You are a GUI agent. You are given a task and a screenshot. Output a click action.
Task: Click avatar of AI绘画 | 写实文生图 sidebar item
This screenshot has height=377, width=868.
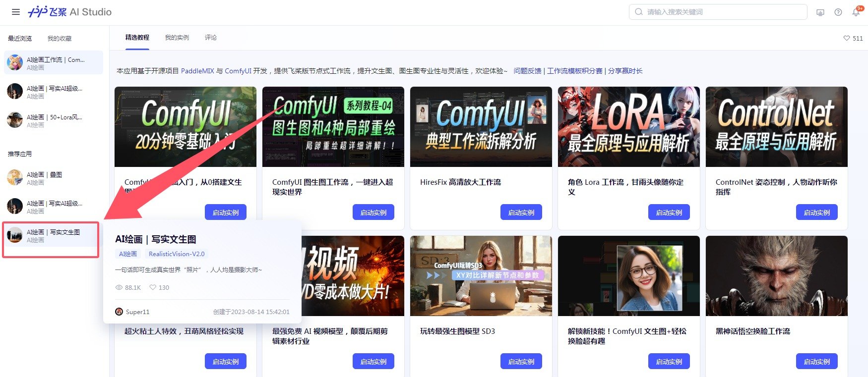[15, 235]
